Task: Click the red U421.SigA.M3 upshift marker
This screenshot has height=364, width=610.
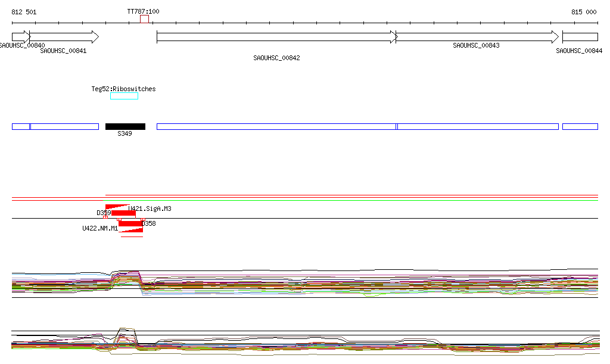Action: click(x=117, y=207)
